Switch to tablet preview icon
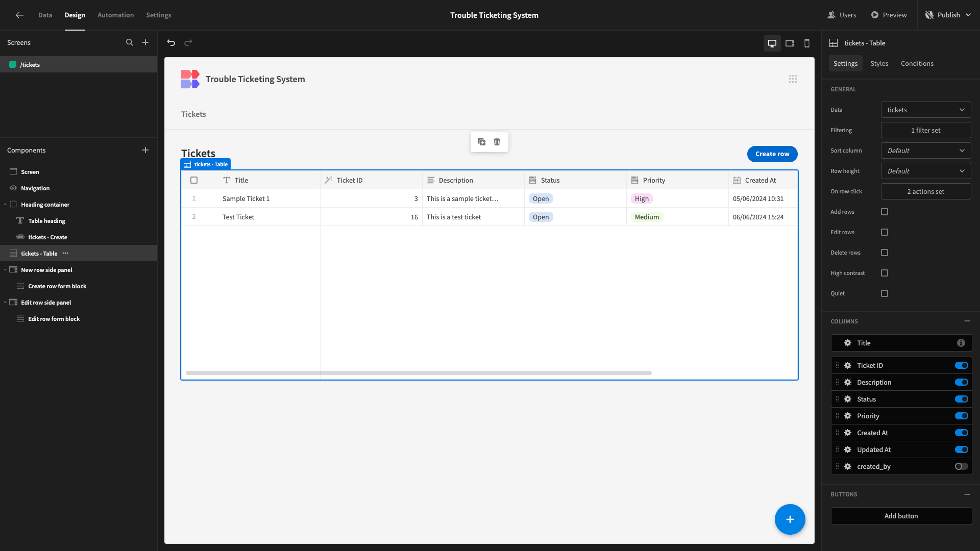The image size is (980, 551). pos(790,43)
